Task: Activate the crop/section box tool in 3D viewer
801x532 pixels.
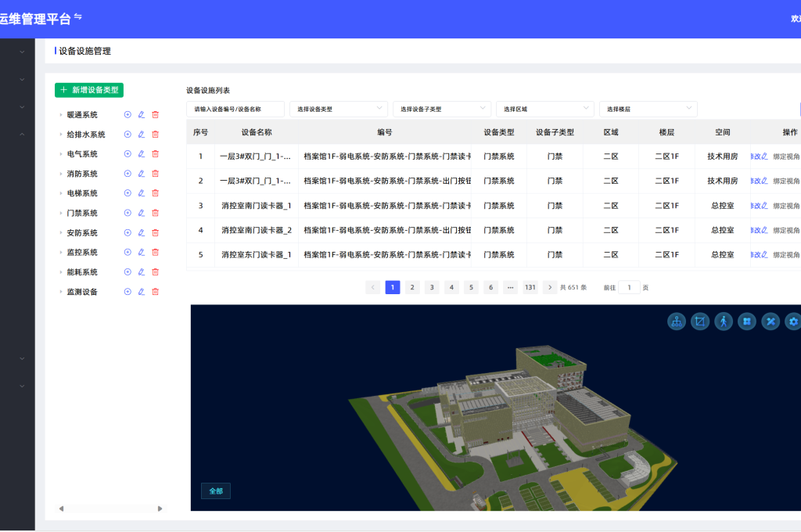Action: pyautogui.click(x=700, y=322)
